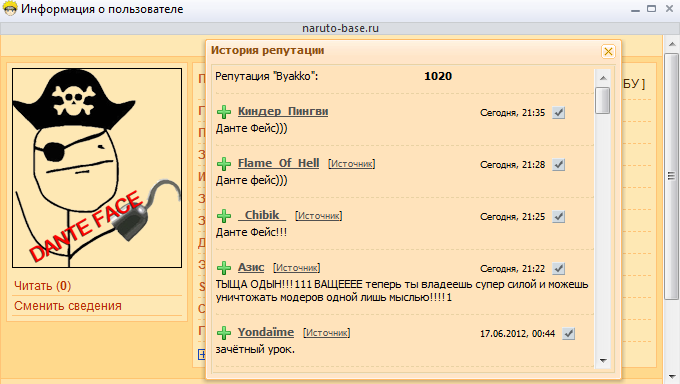
Task: Open the Источник link for Азис
Action: tap(297, 268)
